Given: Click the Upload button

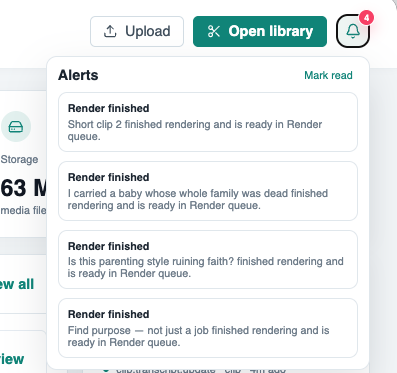Looking at the screenshot, I should [137, 31].
